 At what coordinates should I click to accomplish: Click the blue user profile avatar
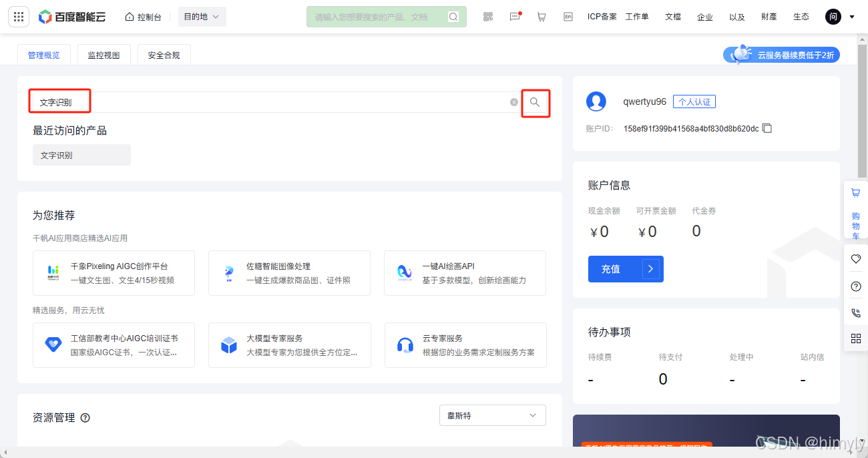tap(596, 101)
